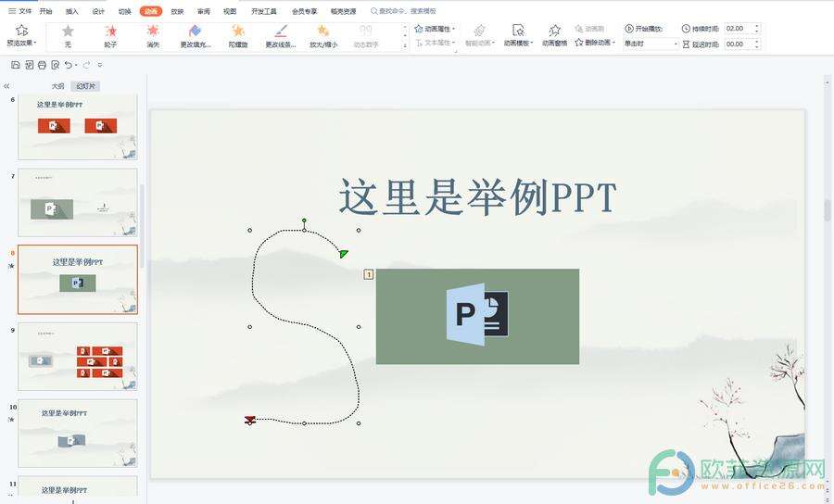Image resolution: width=834 pixels, height=504 pixels.
Task: Click the undo arrow icon
Action: pyautogui.click(x=68, y=65)
